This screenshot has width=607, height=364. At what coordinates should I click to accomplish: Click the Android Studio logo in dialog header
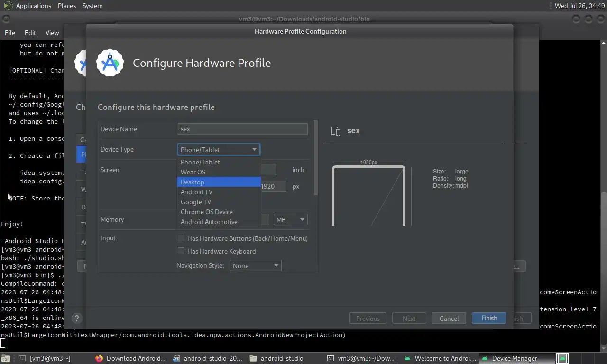tap(110, 63)
